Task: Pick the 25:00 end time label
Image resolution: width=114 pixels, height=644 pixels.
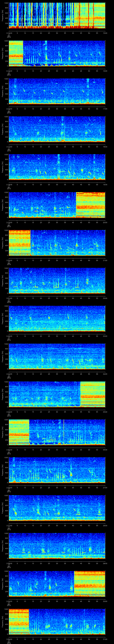Action: coord(105,412)
